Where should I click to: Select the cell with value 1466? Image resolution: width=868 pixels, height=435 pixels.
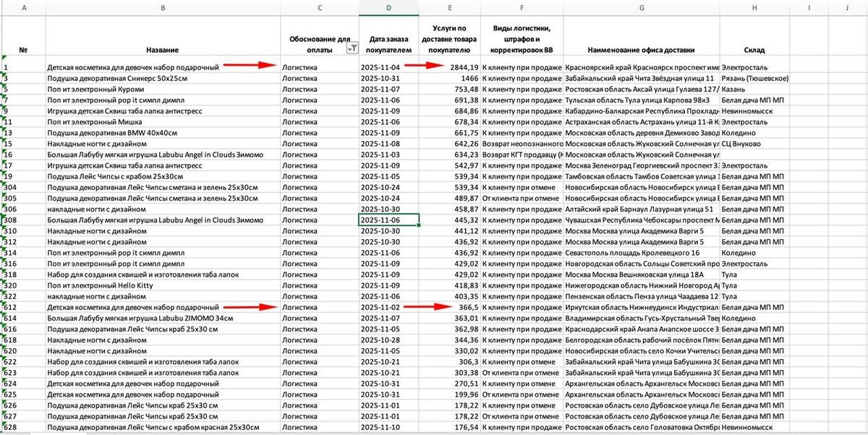(449, 77)
